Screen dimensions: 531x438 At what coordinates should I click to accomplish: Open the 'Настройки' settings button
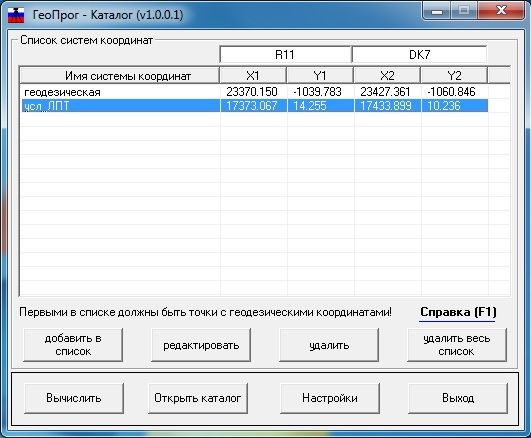click(x=330, y=398)
